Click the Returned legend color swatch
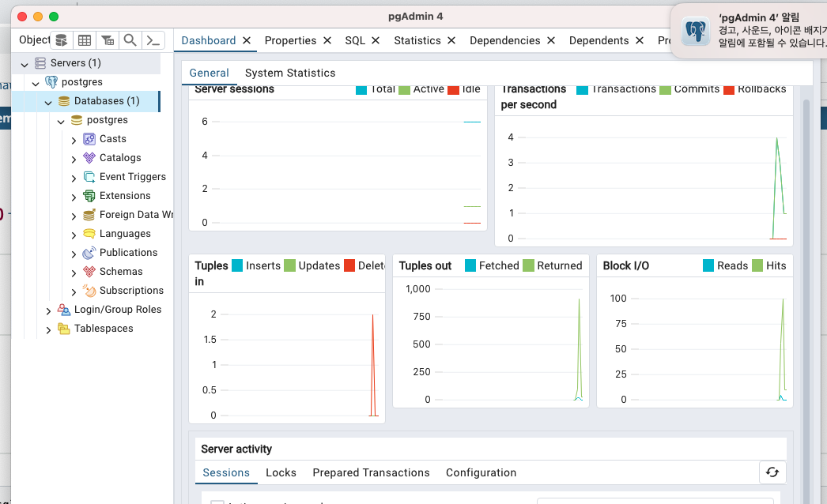 click(x=528, y=265)
